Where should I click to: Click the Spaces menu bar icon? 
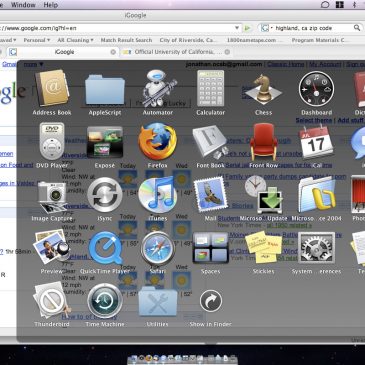click(340, 5)
